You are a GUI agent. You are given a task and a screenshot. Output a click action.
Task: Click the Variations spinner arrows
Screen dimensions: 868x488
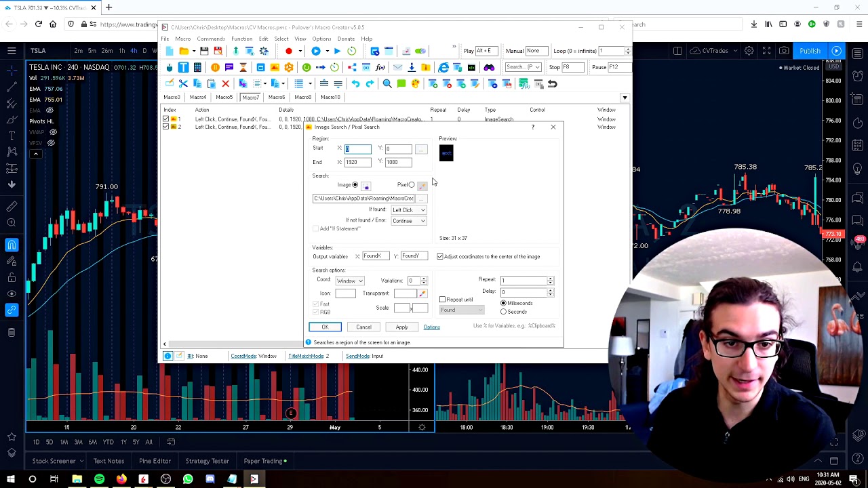424,281
